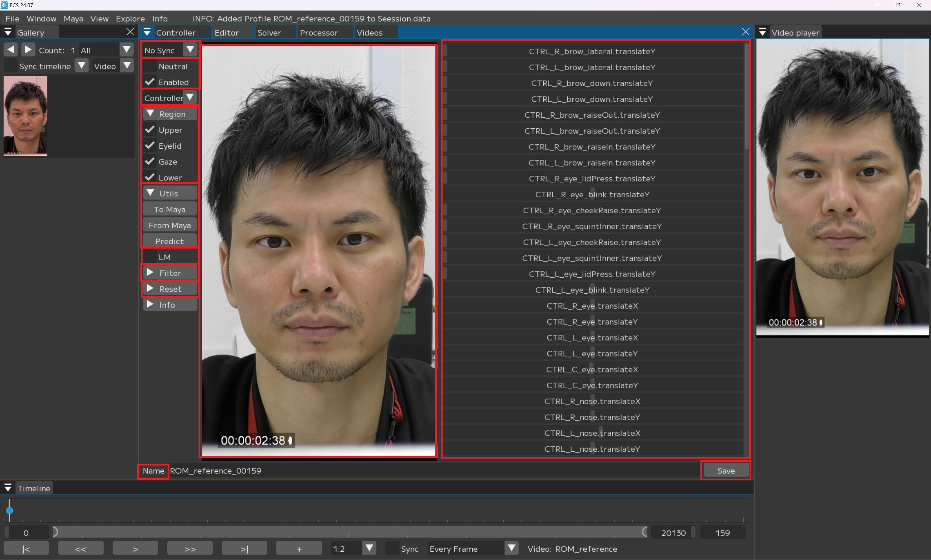The height and width of the screenshot is (560, 931).
Task: Open the Gallery panel menu triangle icon
Action: [8, 32]
